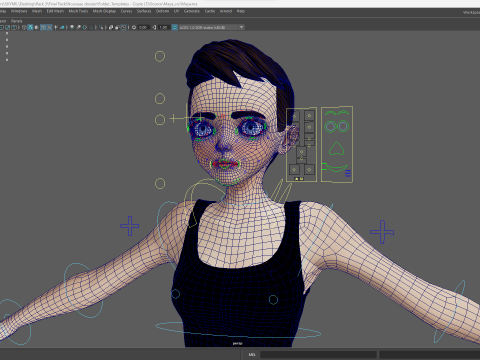
Task: Toggle textured display in viewport
Action: 49,27
